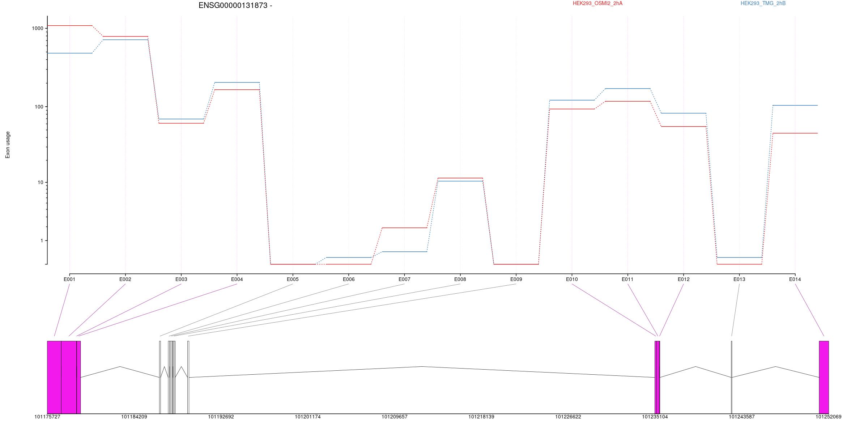This screenshot has height=434, width=868.
Task: Click the Exon usage axis label
Action: [x=8, y=145]
